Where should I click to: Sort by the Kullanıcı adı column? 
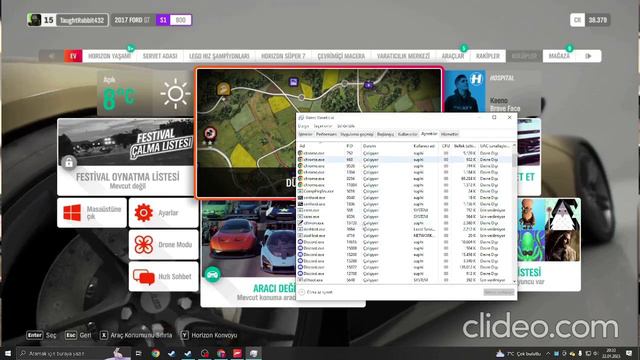425,146
